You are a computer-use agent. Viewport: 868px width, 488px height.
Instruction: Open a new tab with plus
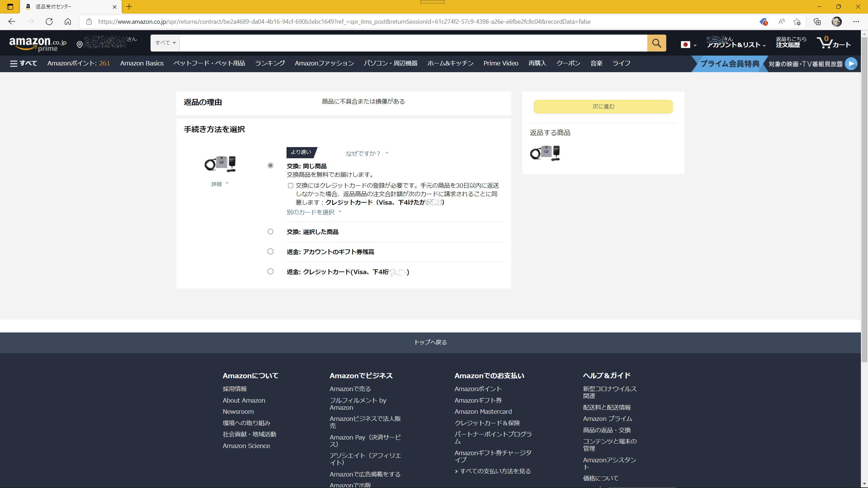point(129,7)
